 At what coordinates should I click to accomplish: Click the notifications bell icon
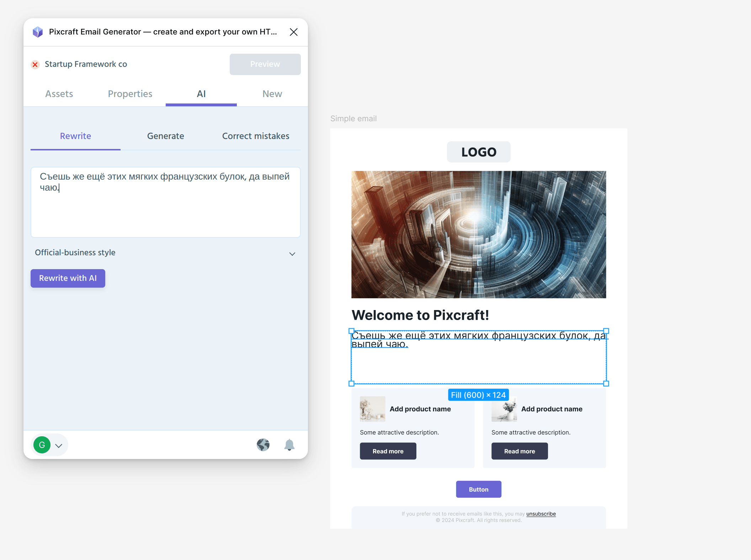pos(289,444)
